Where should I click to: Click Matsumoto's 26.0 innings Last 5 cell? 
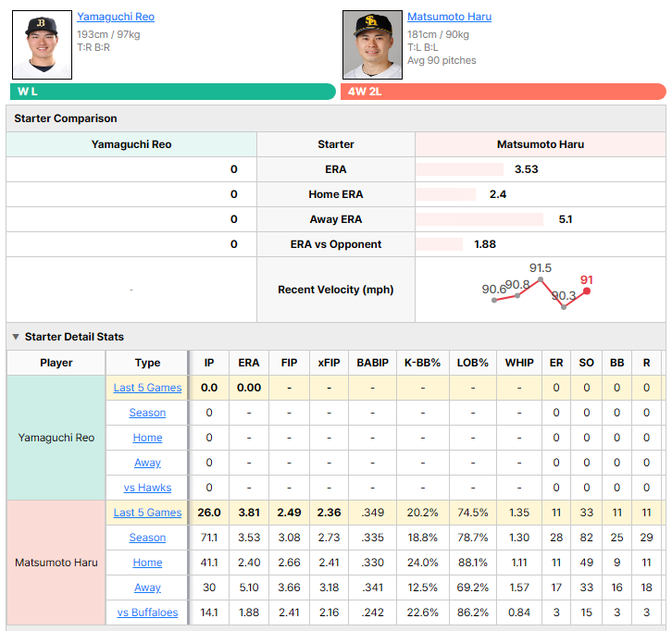pyautogui.click(x=209, y=513)
